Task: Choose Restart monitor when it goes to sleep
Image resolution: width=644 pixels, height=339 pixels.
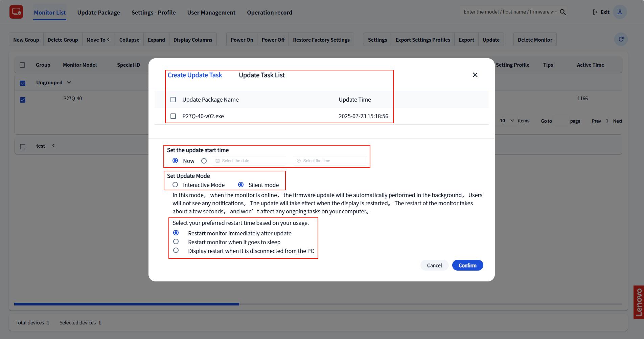Action: pyautogui.click(x=176, y=242)
